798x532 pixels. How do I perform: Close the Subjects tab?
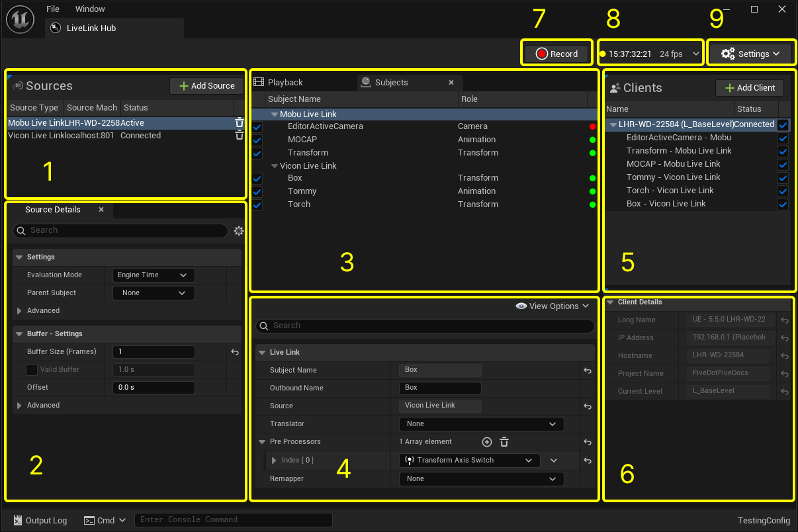click(451, 82)
